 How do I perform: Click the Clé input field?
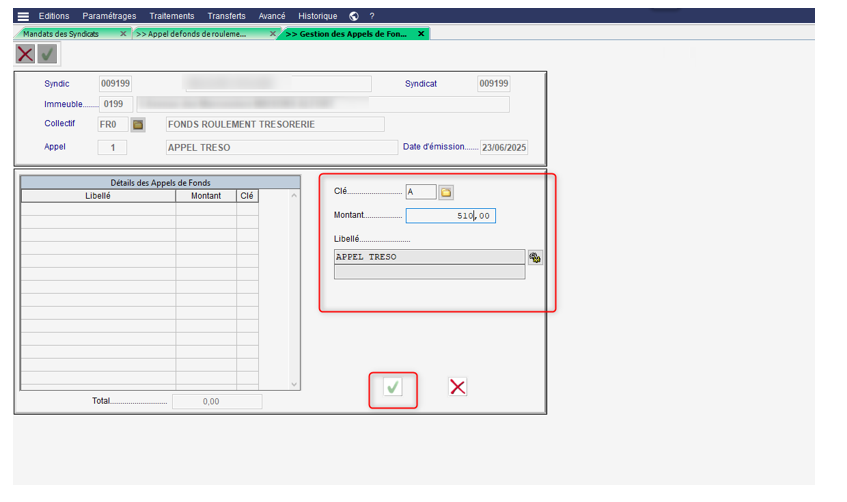[x=420, y=192]
